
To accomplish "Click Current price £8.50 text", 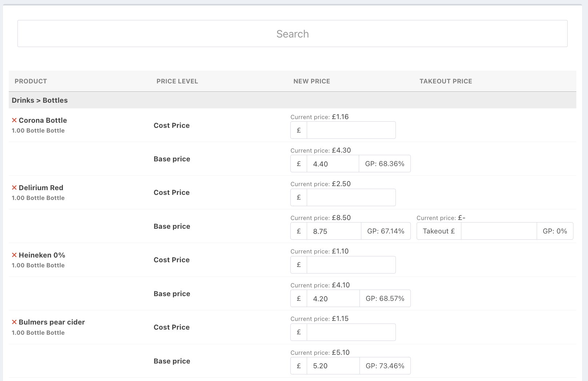I will (321, 218).
